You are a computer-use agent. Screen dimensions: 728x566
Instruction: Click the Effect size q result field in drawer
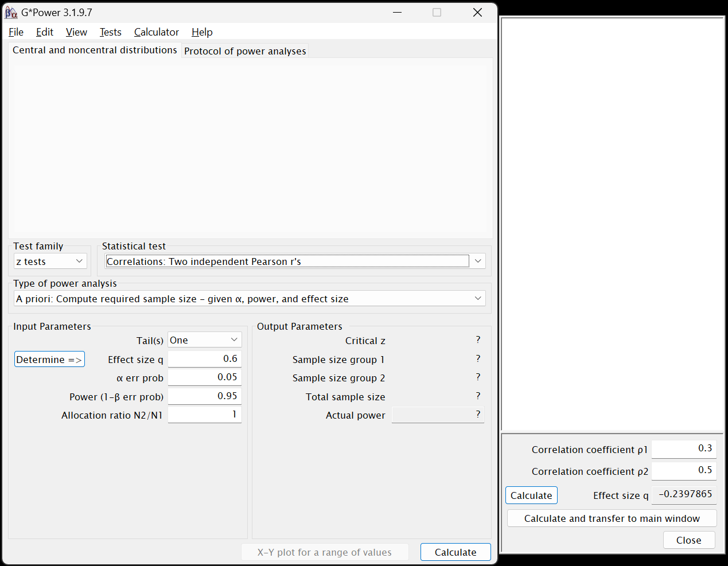coord(684,495)
